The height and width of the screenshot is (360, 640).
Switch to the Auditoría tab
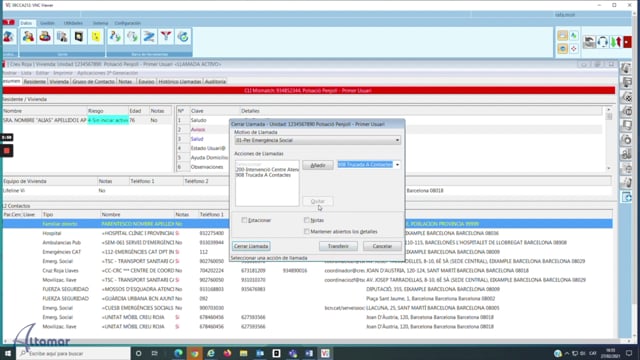coord(216,82)
